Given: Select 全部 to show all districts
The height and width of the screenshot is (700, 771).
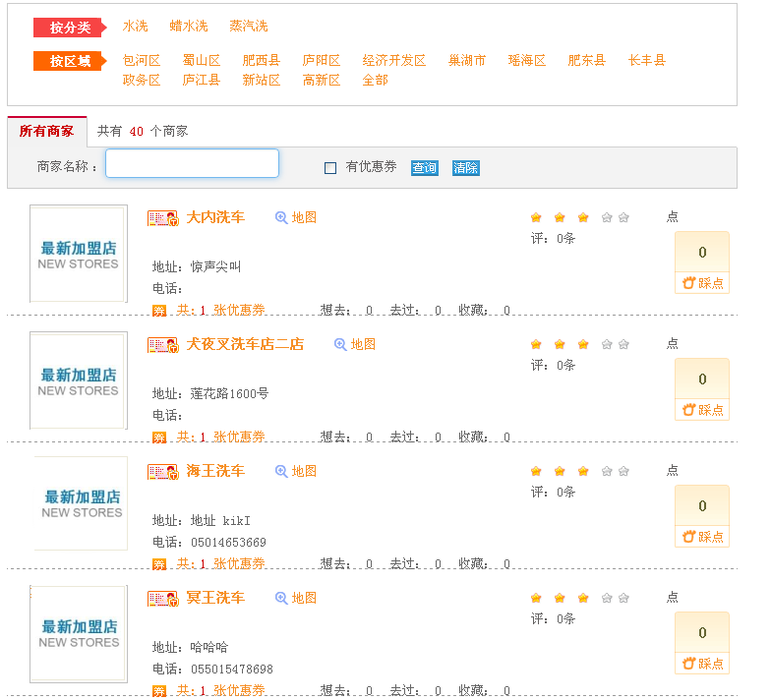Looking at the screenshot, I should pyautogui.click(x=375, y=80).
